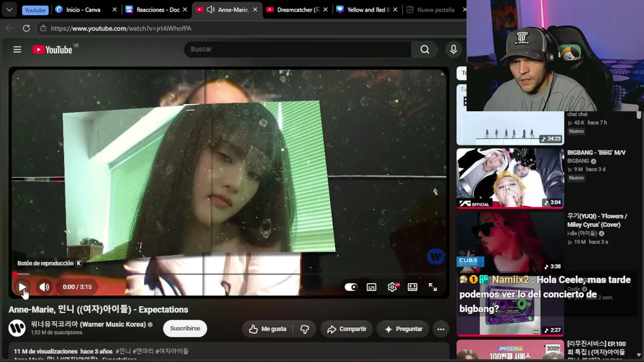Mute audio on the Anne-Marie tab
The width and height of the screenshot is (644, 362).
(211, 10)
